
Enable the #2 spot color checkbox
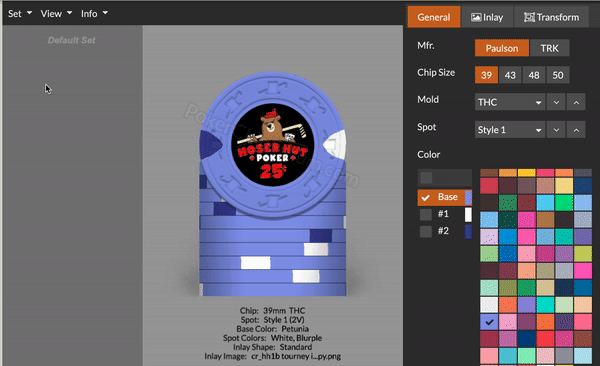426,231
